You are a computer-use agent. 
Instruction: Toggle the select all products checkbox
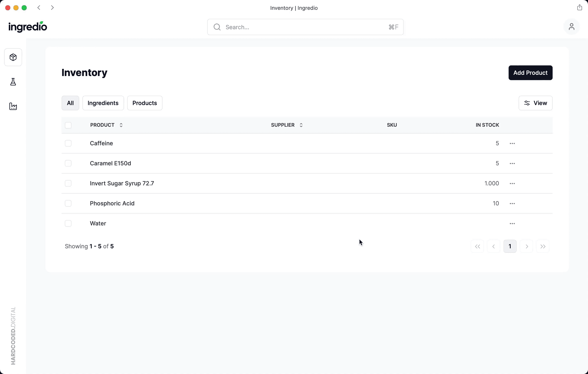(68, 124)
